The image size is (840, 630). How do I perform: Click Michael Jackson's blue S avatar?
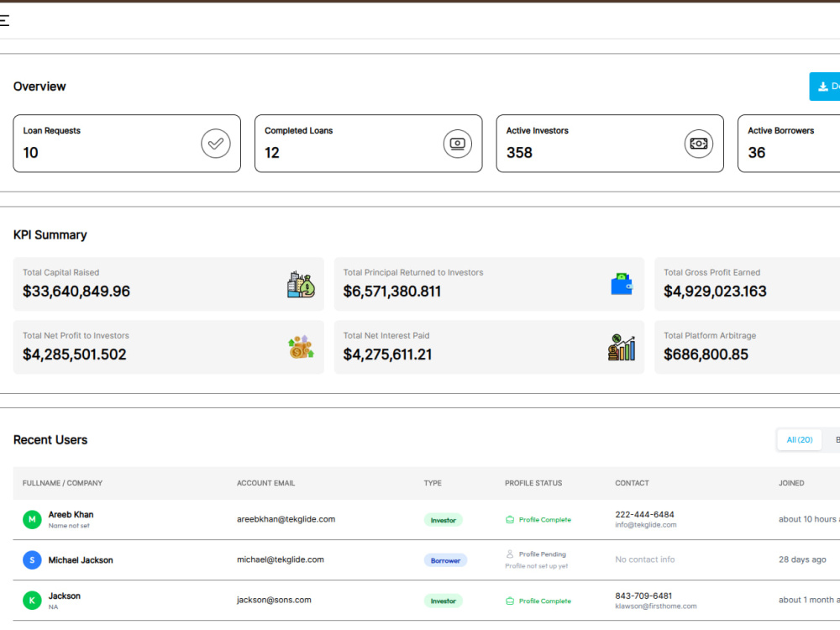tap(32, 559)
